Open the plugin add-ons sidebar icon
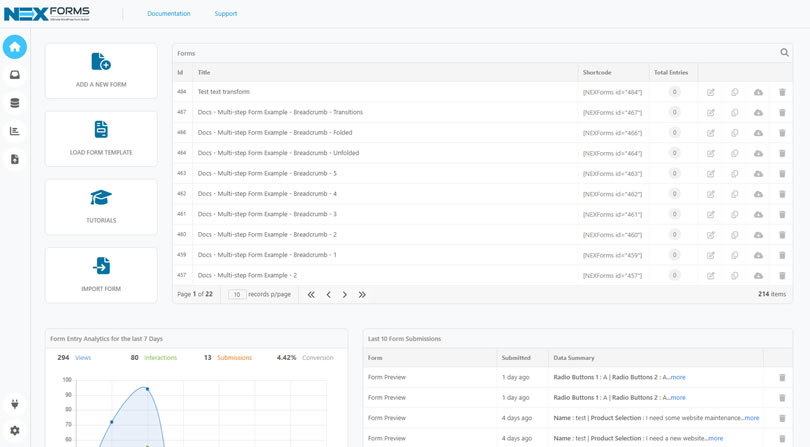Screen dimensions: 810x447 pyautogui.click(x=14, y=404)
